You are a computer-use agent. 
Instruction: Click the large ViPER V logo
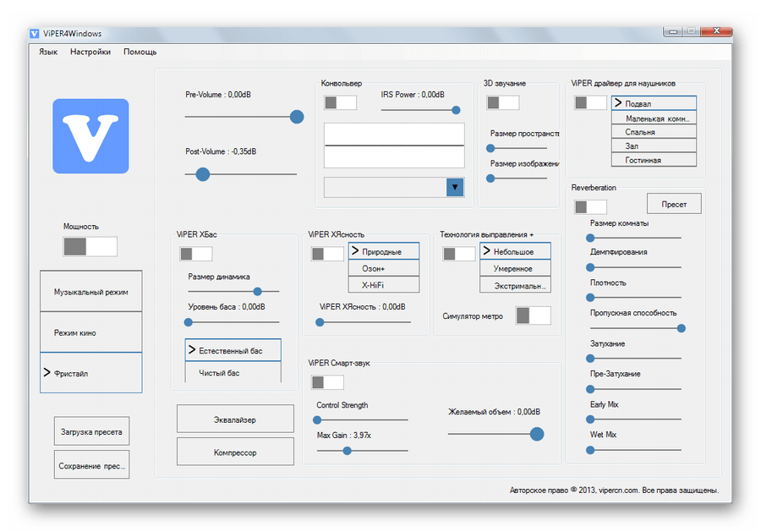pyautogui.click(x=90, y=136)
